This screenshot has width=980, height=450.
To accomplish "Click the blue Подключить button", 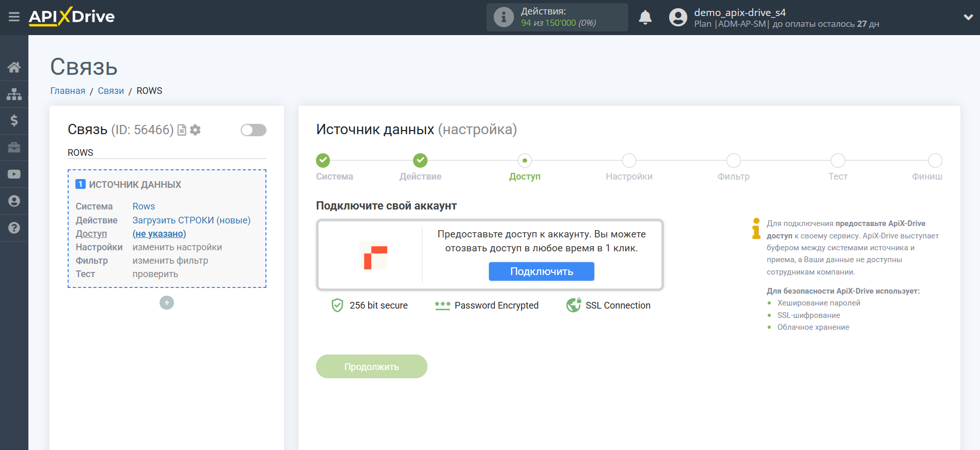I will tap(542, 271).
